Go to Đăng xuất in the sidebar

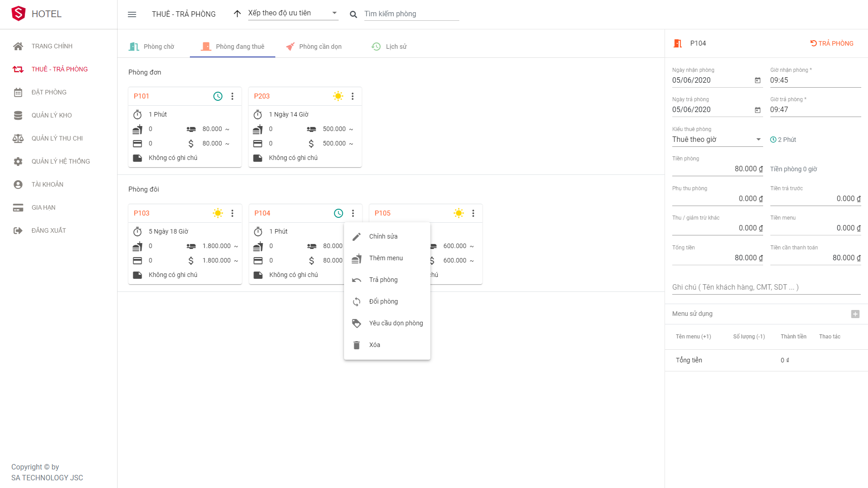(48, 230)
